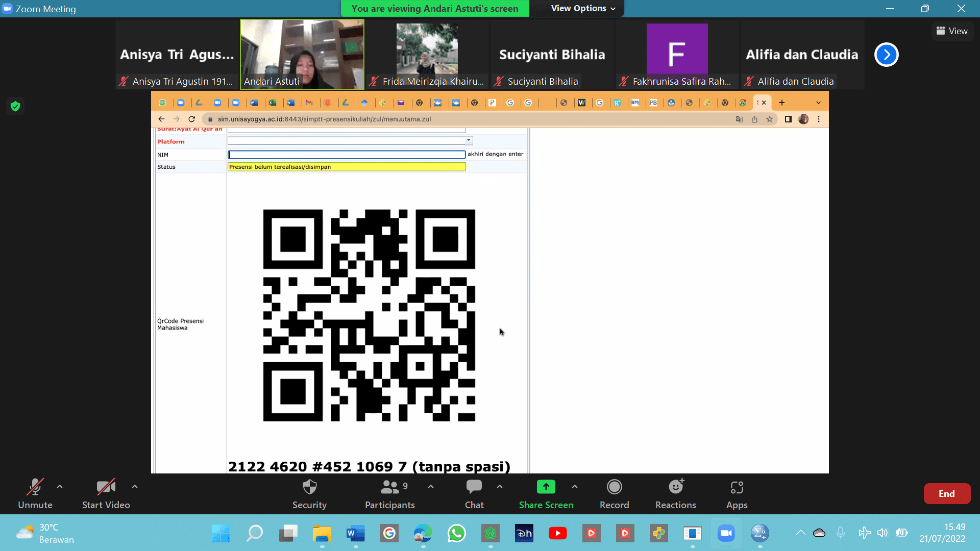The width and height of the screenshot is (980, 551).
Task: Reload the shared browser page
Action: [192, 119]
